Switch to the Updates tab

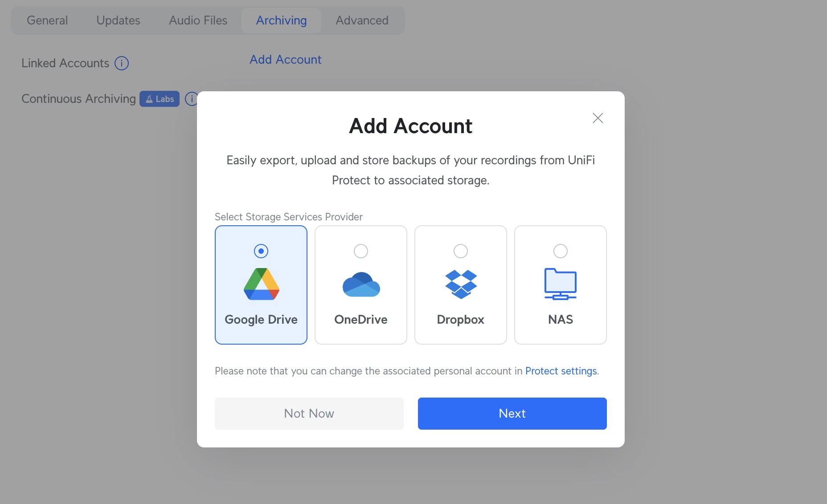coord(118,20)
